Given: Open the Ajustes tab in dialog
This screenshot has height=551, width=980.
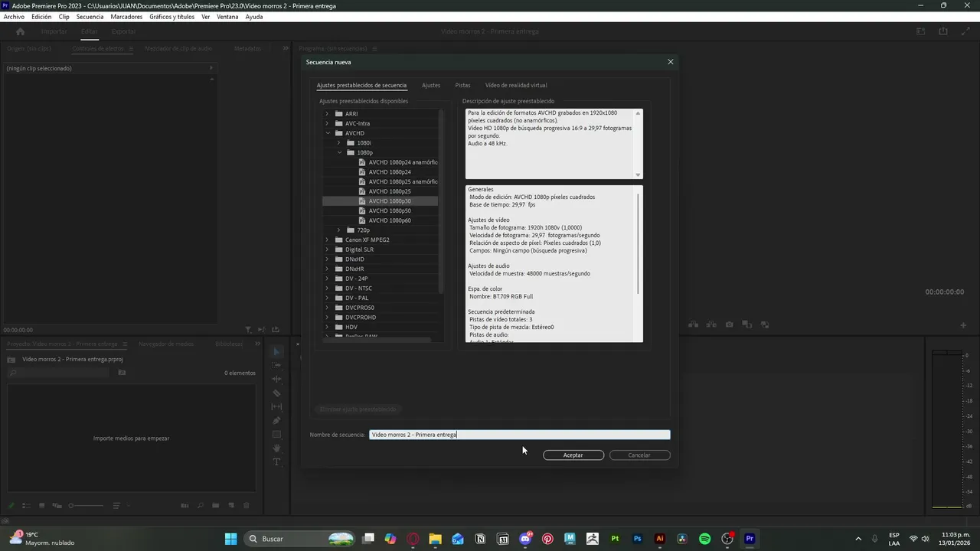Looking at the screenshot, I should pyautogui.click(x=431, y=85).
